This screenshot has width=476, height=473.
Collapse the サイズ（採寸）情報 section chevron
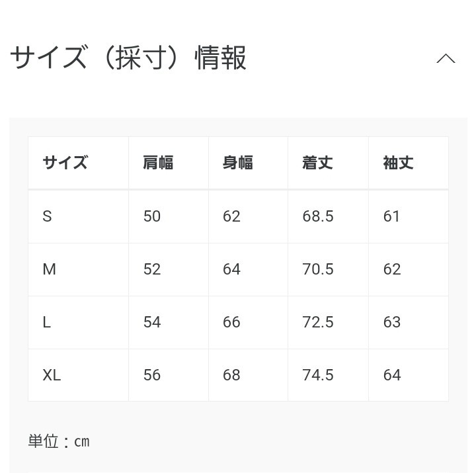coord(446,59)
